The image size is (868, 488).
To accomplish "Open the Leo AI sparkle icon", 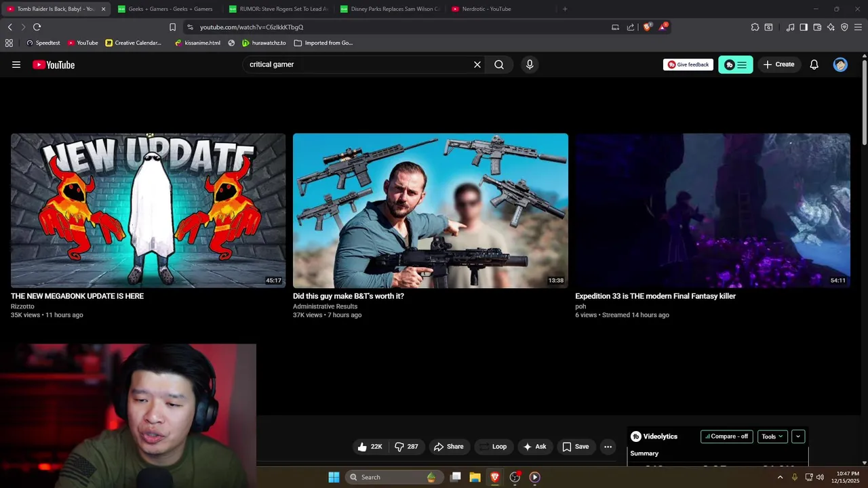I will [831, 27].
